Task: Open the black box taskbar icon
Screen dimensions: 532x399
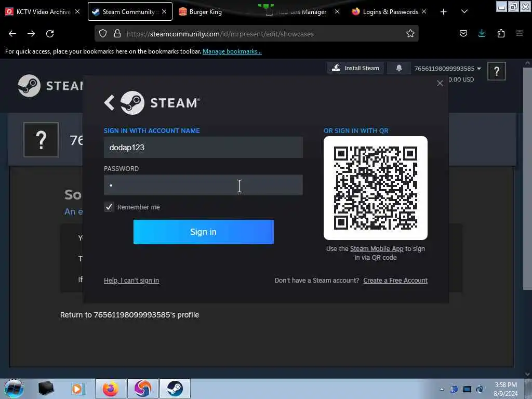Action: 46,389
